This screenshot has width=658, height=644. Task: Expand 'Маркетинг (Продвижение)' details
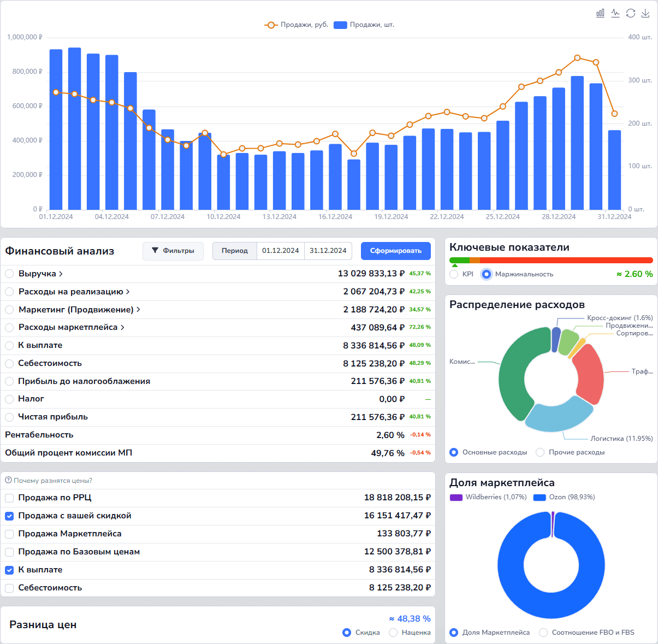pyautogui.click(x=138, y=310)
